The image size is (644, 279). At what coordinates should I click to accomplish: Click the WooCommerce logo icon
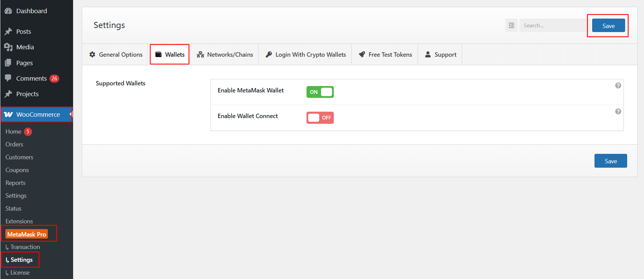(x=8, y=114)
